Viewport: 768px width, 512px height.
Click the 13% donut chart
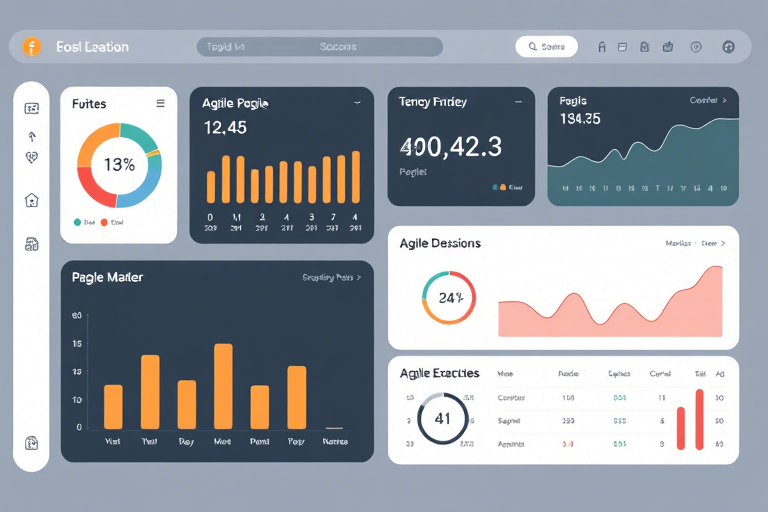click(119, 165)
